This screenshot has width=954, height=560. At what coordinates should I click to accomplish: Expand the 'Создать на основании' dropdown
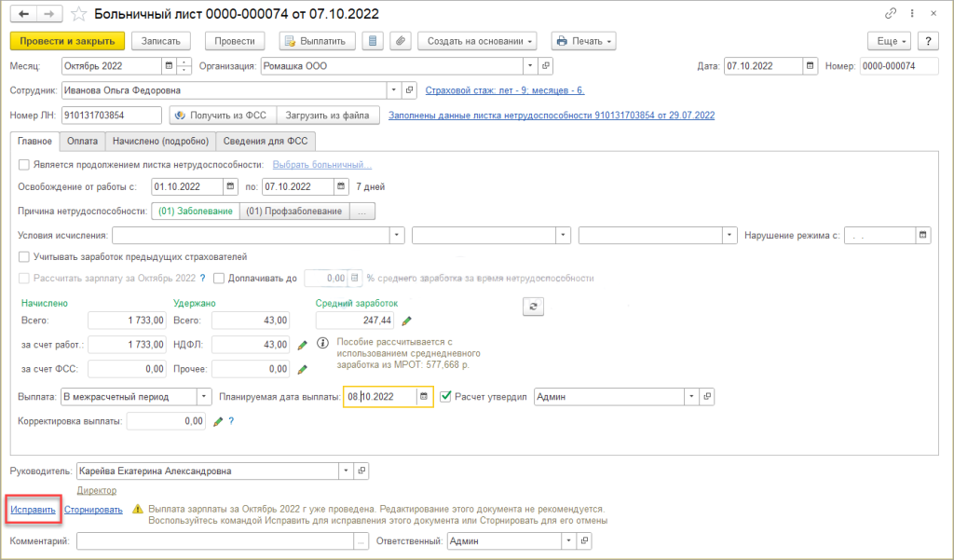pos(478,41)
